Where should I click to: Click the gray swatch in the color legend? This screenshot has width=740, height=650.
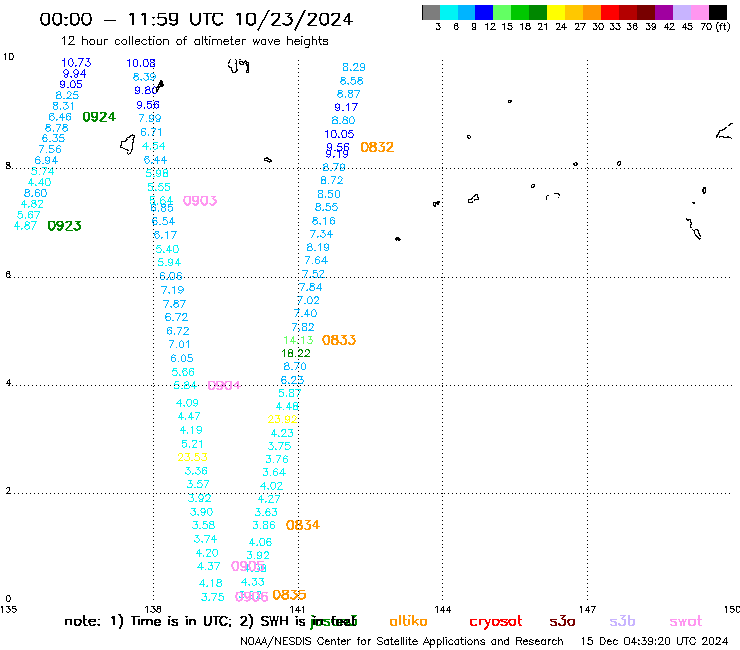pyautogui.click(x=431, y=12)
